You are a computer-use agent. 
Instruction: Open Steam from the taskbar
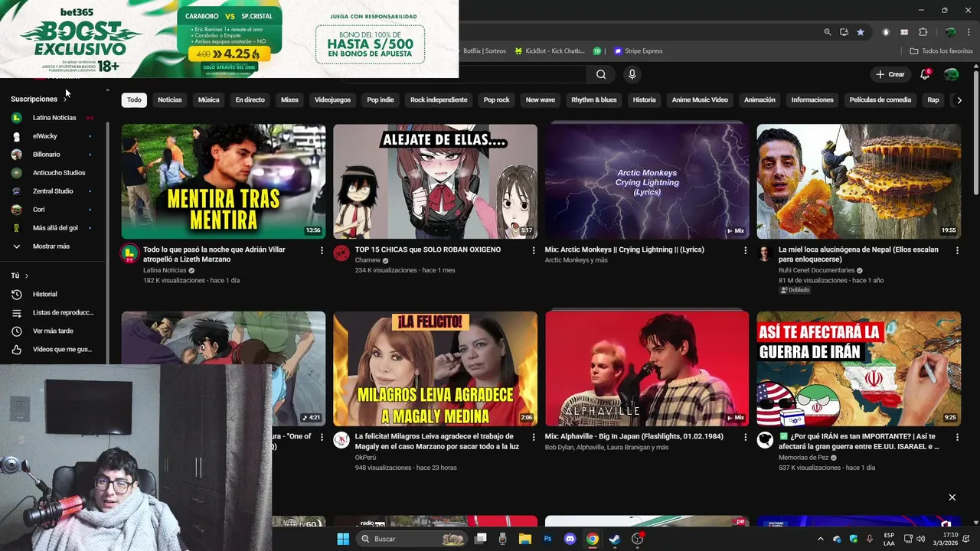point(614,539)
